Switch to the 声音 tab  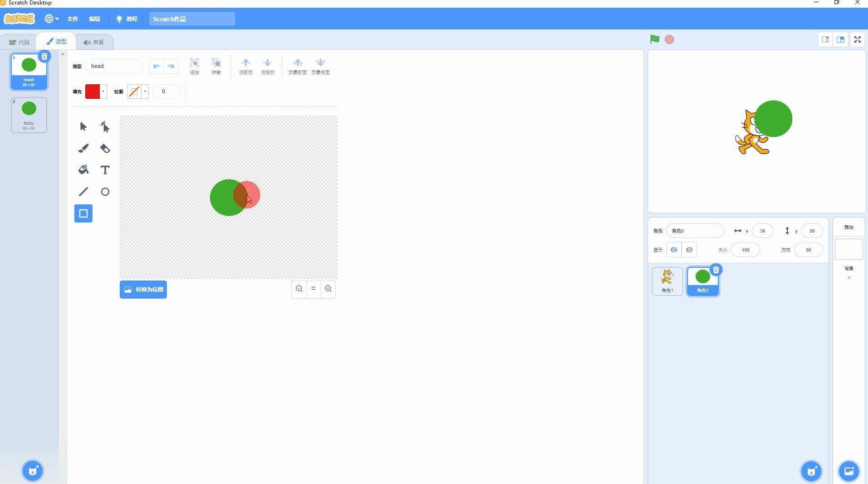[94, 42]
